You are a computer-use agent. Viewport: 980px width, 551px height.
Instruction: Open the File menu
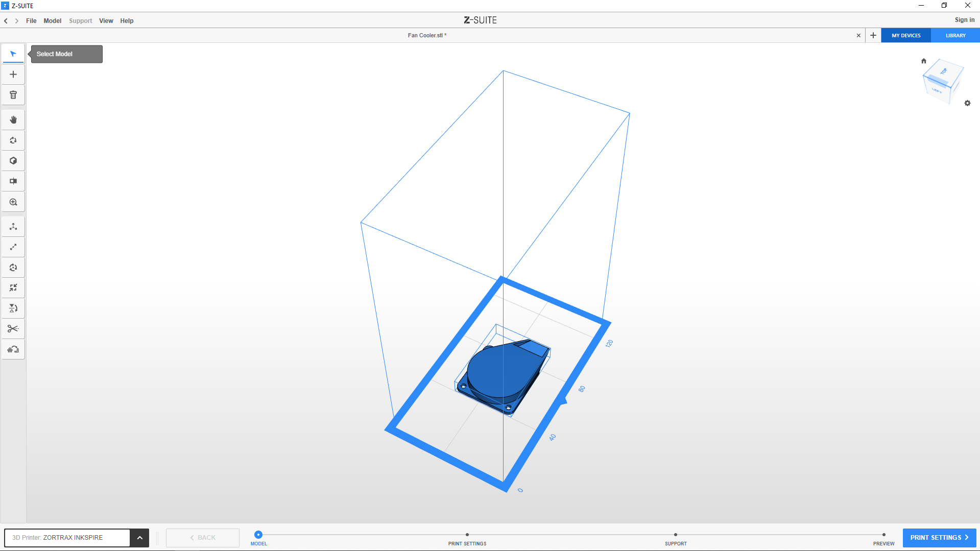click(x=31, y=21)
